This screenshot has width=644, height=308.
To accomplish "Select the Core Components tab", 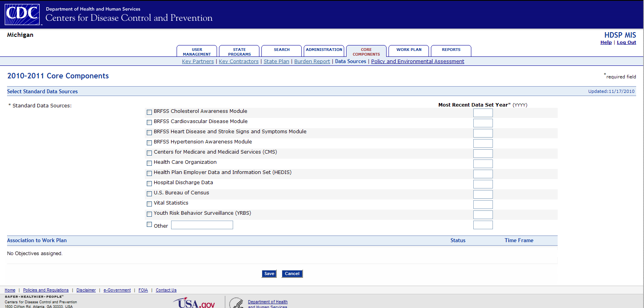I will tap(367, 51).
